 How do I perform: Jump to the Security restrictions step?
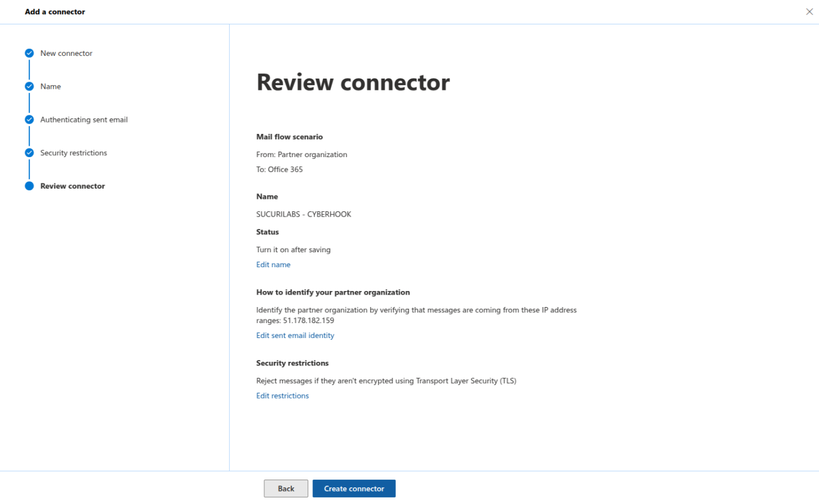click(73, 152)
